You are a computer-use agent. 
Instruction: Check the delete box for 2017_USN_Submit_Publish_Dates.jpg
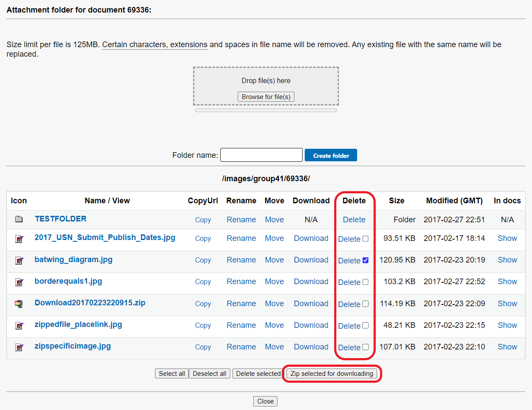(365, 239)
